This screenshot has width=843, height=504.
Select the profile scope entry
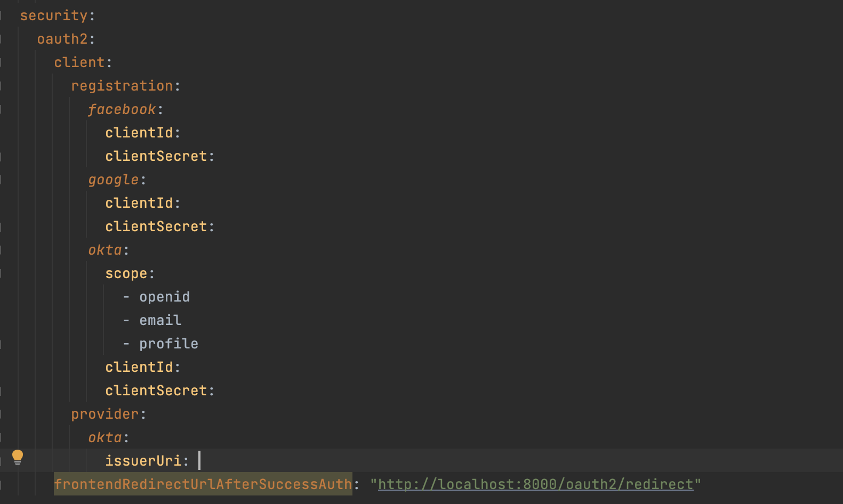coord(168,344)
